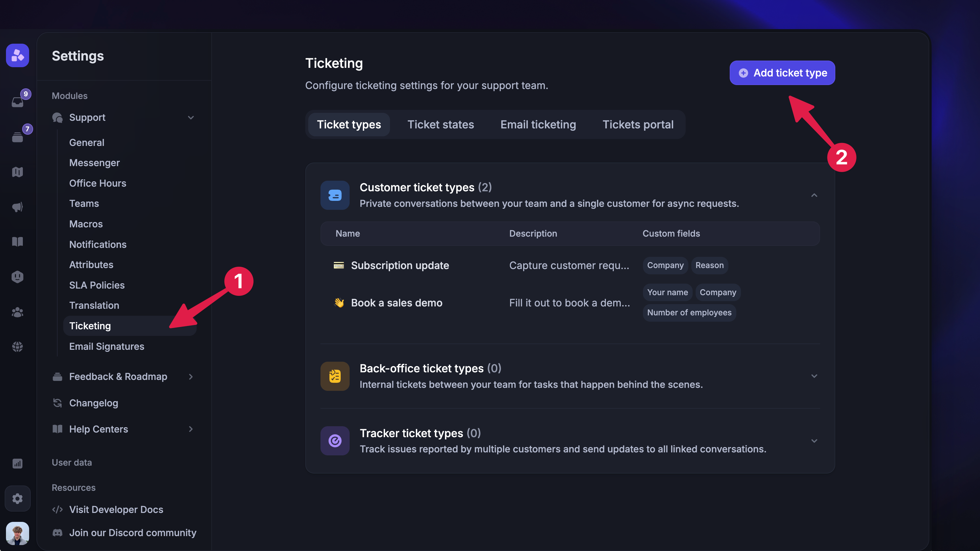Click the Number of employees custom field chip
980x551 pixels.
point(689,313)
